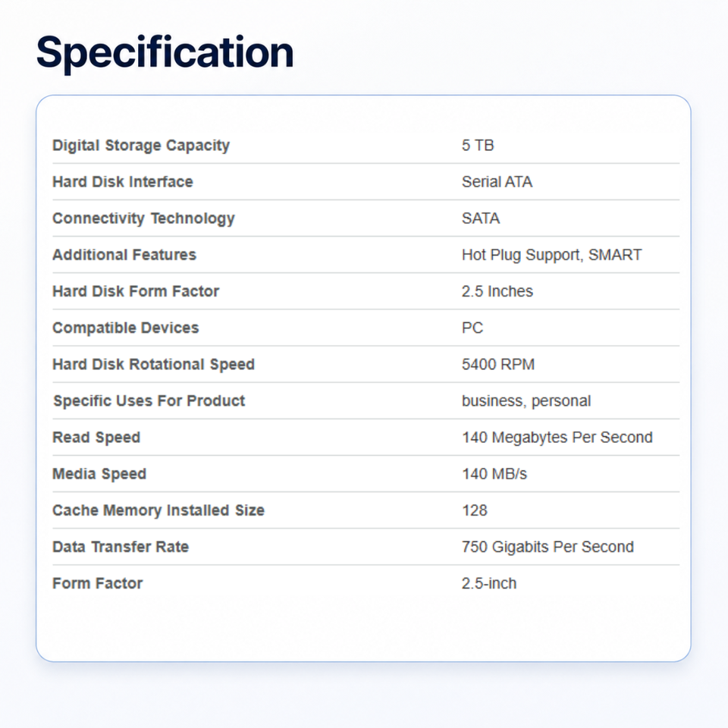Click the 5400 RPM value
The width and height of the screenshot is (728, 728).
click(498, 364)
